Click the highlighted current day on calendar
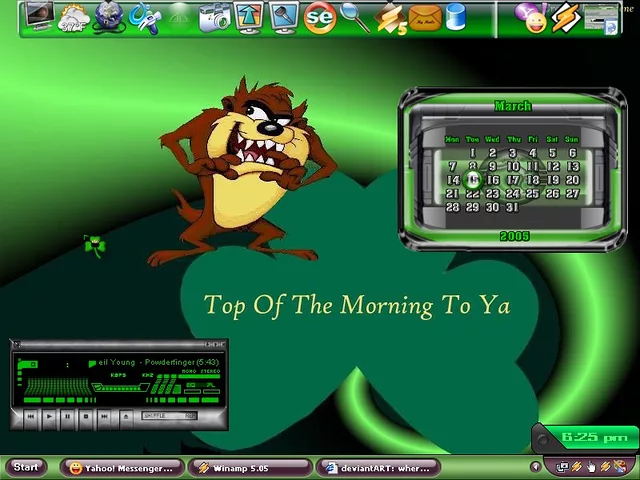The image size is (640, 480). point(473,179)
